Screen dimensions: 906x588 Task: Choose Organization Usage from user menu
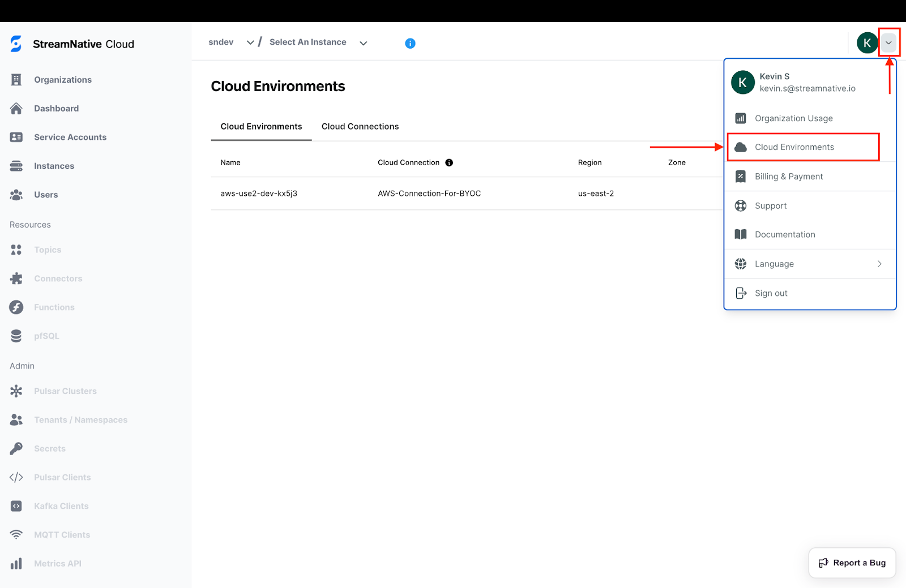pos(793,118)
